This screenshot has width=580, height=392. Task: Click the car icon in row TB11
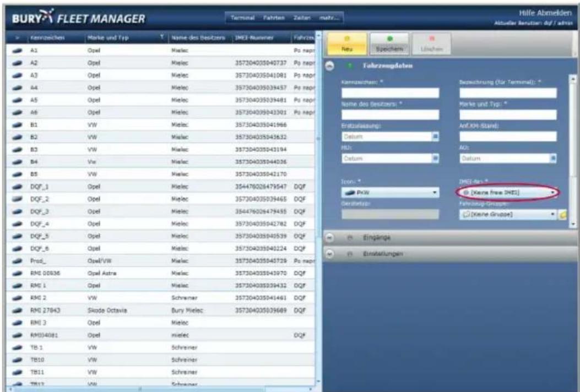[17, 372]
